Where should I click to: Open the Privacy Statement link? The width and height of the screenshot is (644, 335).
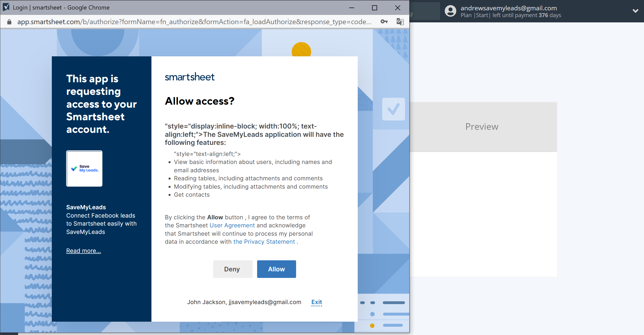(264, 242)
